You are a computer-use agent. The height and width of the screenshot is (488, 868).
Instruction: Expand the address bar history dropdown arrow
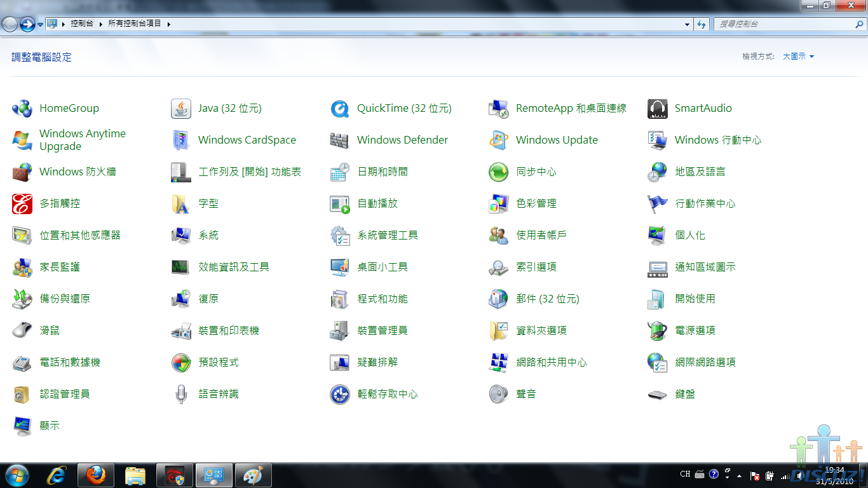pos(688,24)
